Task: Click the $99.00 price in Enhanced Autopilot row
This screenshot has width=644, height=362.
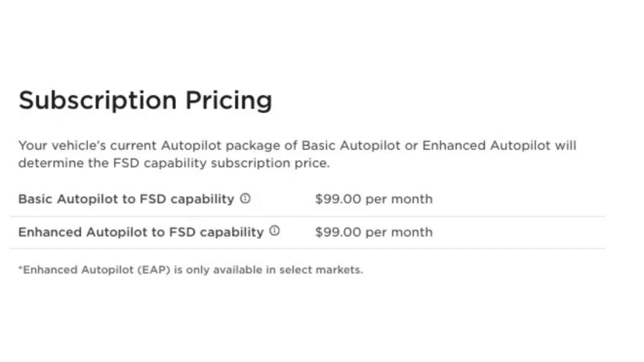Action: coord(338,232)
